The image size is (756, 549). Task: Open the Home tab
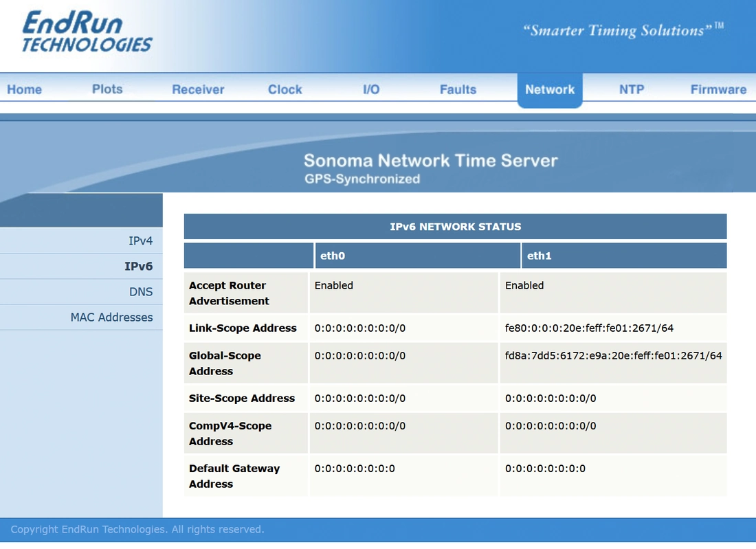[24, 89]
